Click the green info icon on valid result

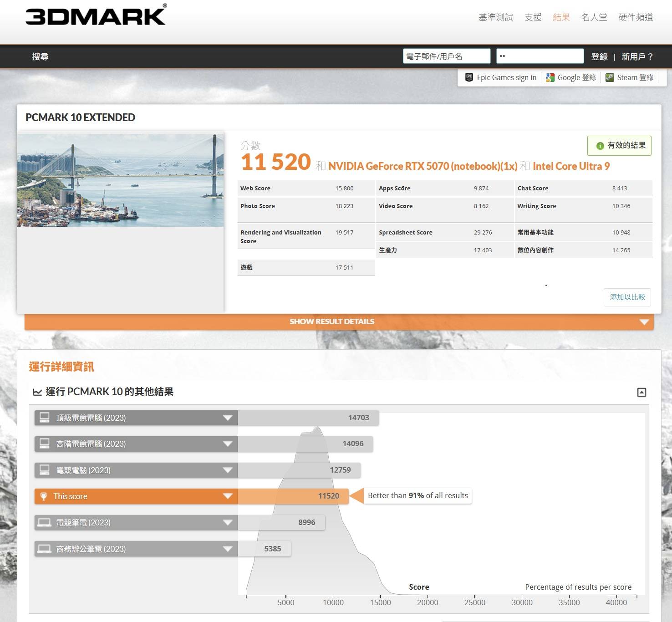tap(600, 146)
